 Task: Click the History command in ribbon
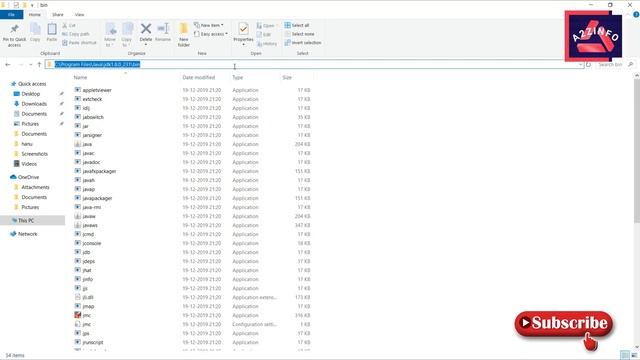267,43
